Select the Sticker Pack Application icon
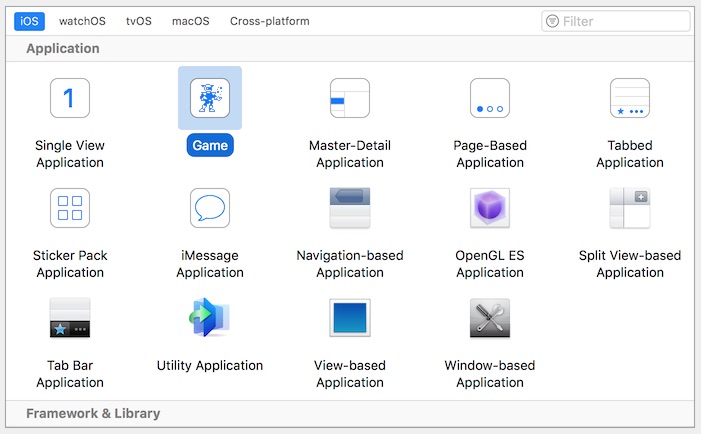 point(70,208)
